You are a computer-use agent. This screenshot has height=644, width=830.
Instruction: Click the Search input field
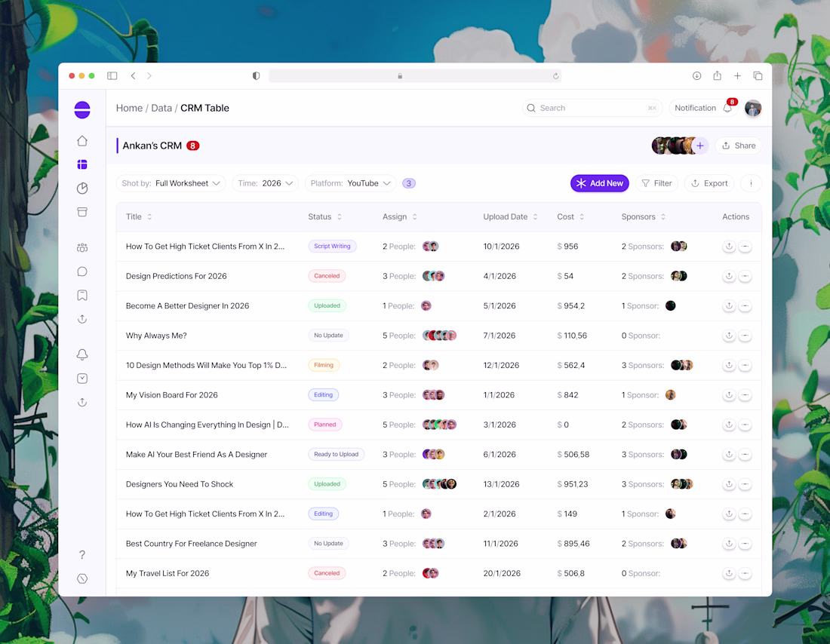[593, 108]
